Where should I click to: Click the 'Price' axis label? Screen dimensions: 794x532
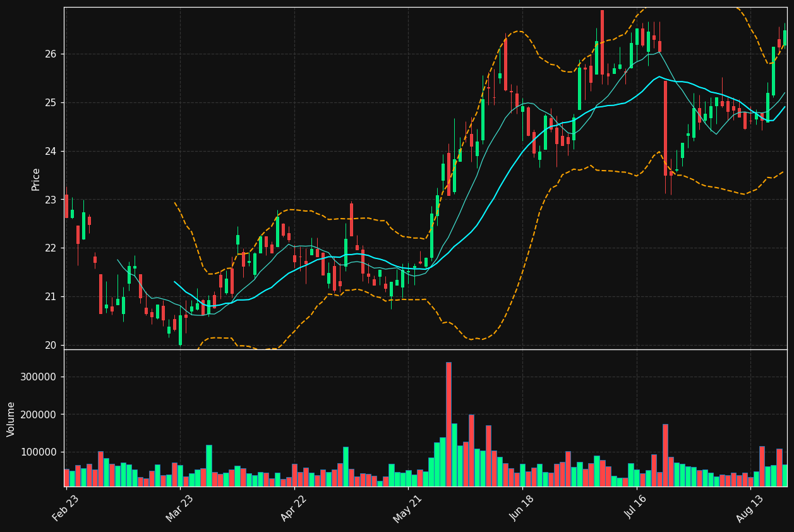36,179
